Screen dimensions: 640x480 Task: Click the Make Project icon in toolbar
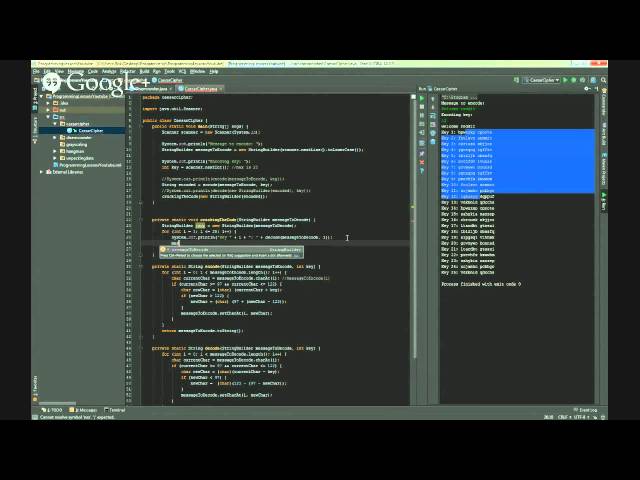click(516, 80)
